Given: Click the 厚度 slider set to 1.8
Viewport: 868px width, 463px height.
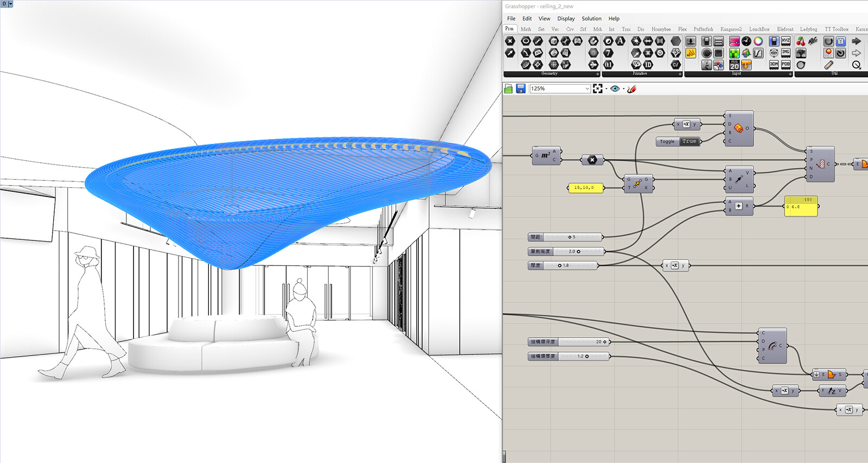Looking at the screenshot, I should [563, 265].
